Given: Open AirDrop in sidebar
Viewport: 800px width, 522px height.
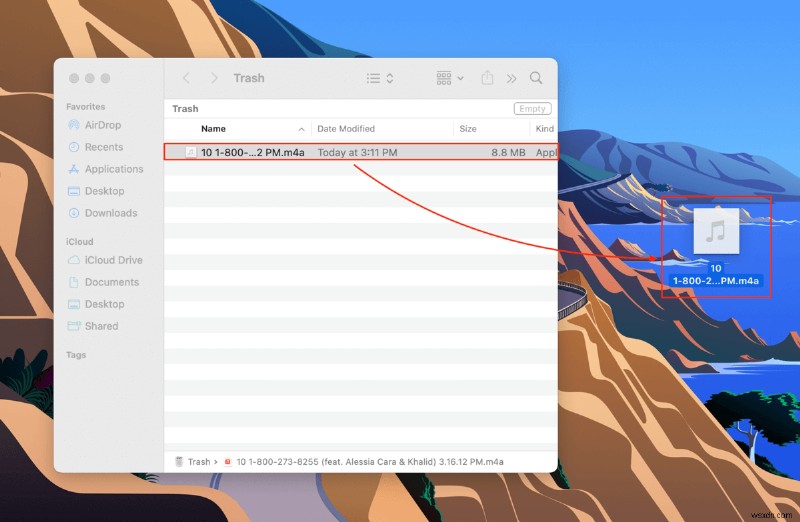Looking at the screenshot, I should (x=103, y=125).
